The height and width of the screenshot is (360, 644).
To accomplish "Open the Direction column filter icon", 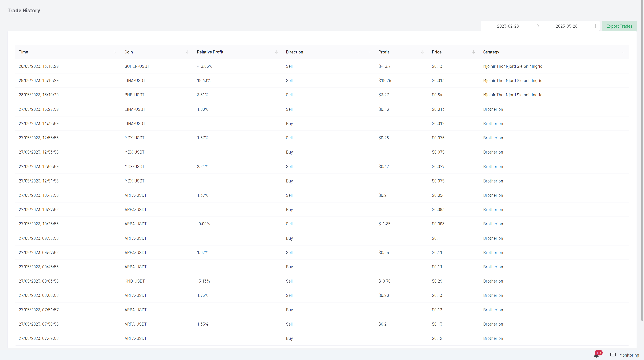I will 369,52.
